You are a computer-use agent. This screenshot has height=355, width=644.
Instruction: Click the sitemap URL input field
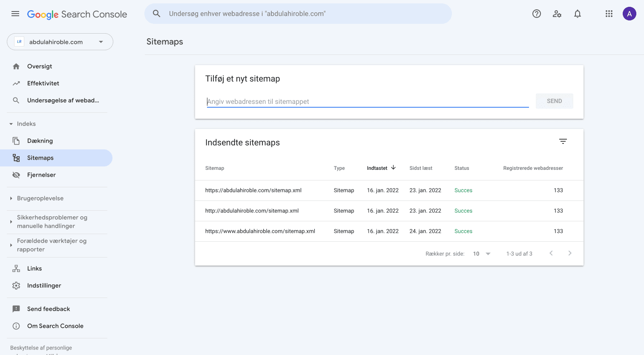tap(368, 101)
